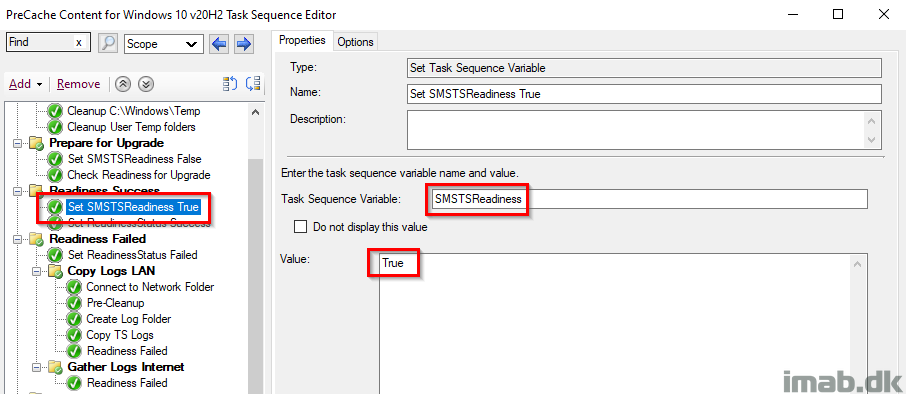The height and width of the screenshot is (394, 906).
Task: Open the Add dropdown menu
Action: [x=25, y=84]
